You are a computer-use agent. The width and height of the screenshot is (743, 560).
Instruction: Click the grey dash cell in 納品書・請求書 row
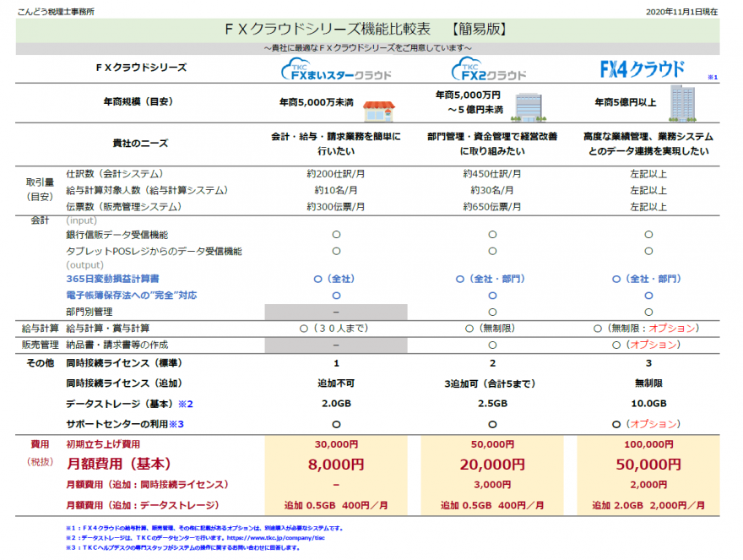click(x=336, y=345)
